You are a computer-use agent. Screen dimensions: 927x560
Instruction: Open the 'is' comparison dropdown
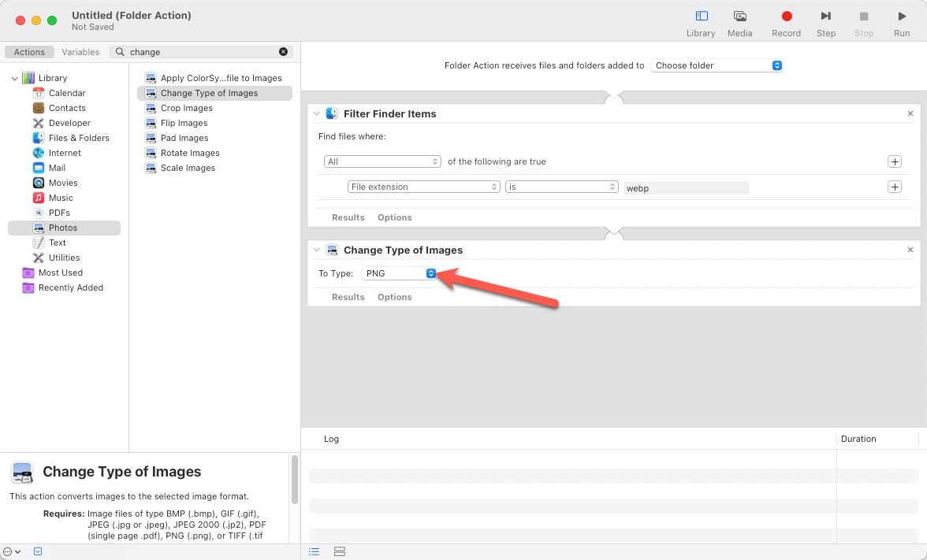[561, 187]
